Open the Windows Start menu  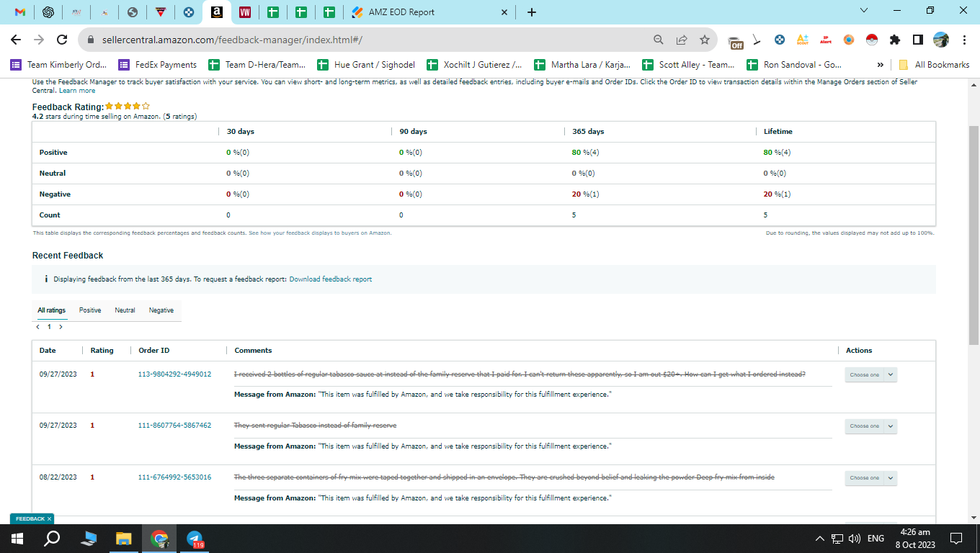click(17, 539)
